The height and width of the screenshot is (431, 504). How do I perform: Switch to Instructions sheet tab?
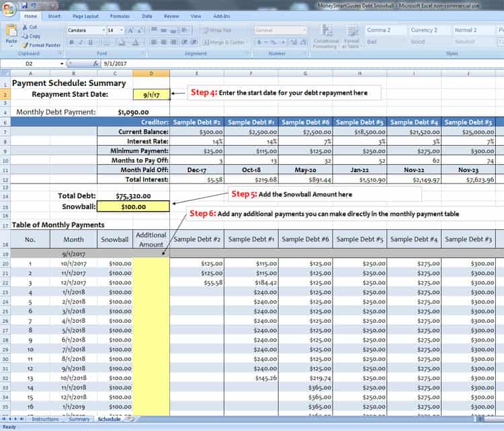45,419
